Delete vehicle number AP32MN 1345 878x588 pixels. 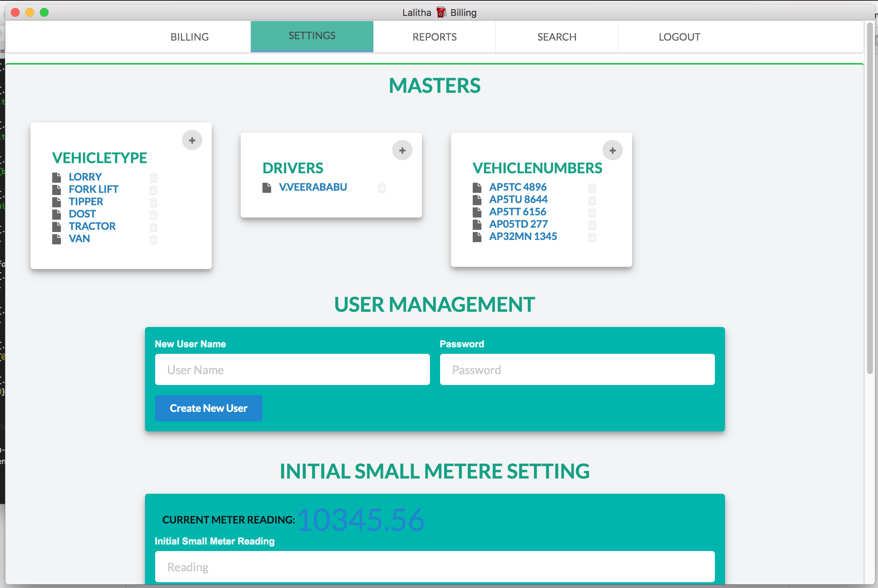coord(592,237)
